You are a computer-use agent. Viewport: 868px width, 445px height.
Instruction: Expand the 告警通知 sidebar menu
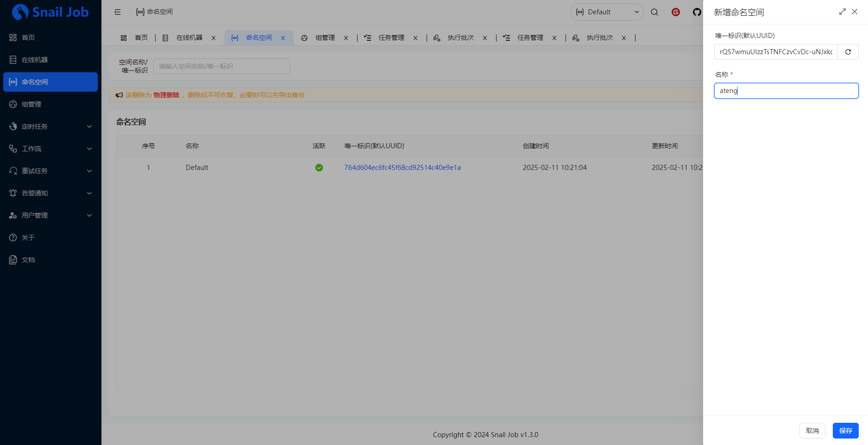50,193
